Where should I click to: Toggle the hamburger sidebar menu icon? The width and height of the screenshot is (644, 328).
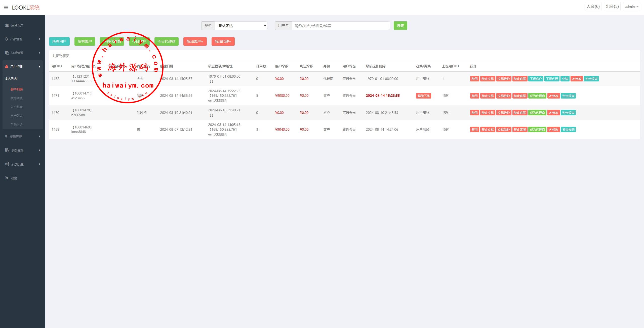(6, 8)
